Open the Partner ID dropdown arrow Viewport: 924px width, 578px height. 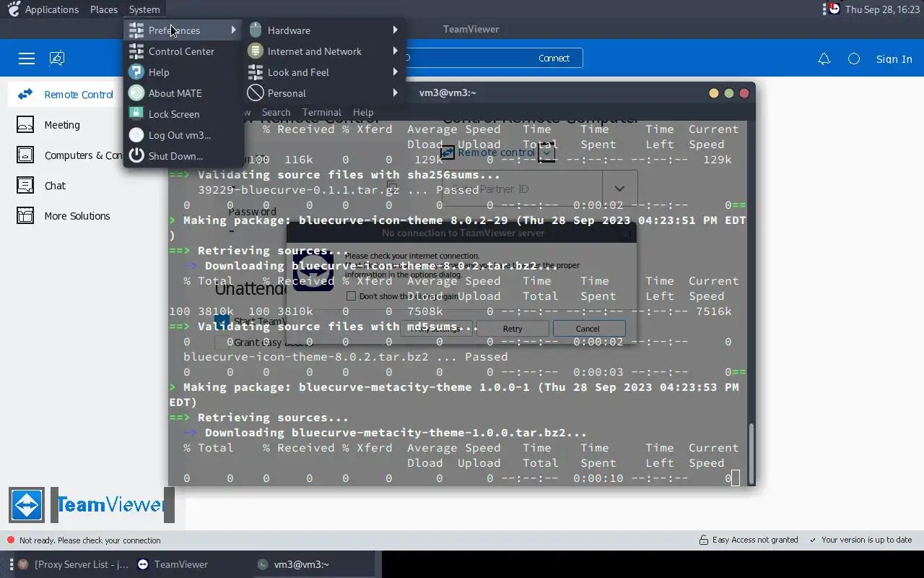[619, 189]
